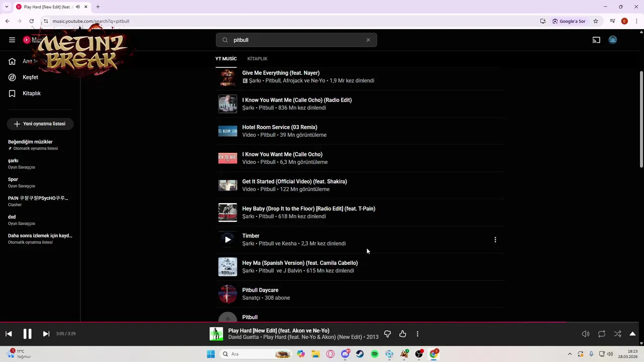Screen dimensions: 644x362
Task: Open Chrome media controls icon
Action: [x=612, y=21]
